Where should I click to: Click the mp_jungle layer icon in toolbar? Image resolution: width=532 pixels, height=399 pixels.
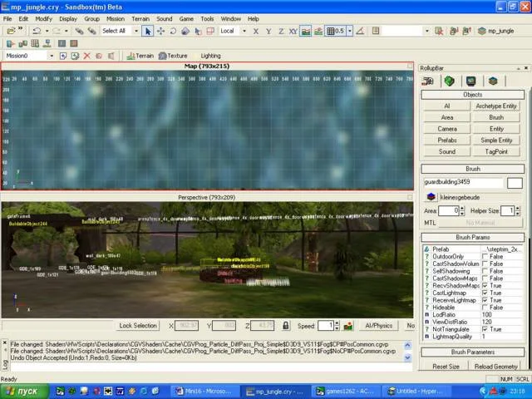point(482,32)
